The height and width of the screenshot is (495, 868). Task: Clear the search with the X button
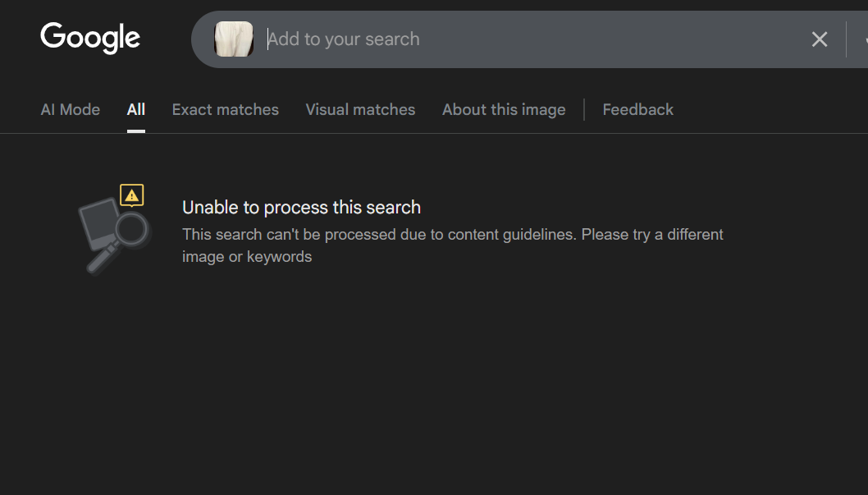(819, 39)
